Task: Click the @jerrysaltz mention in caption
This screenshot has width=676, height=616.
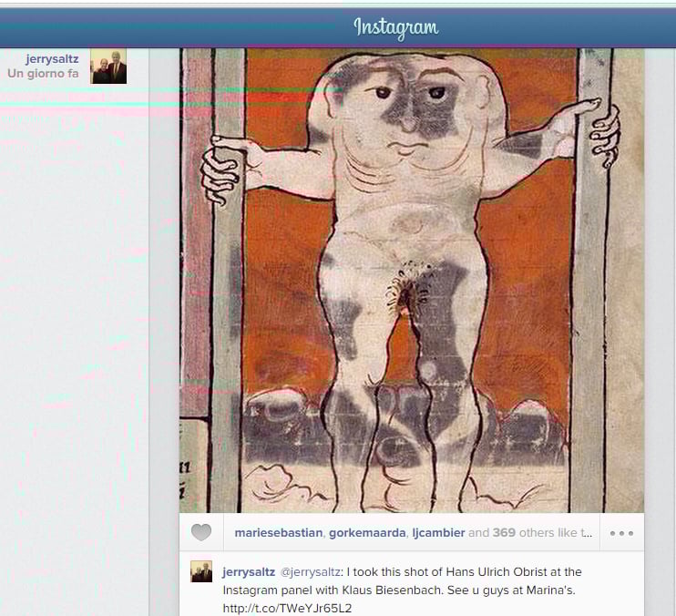Action: click(x=310, y=572)
